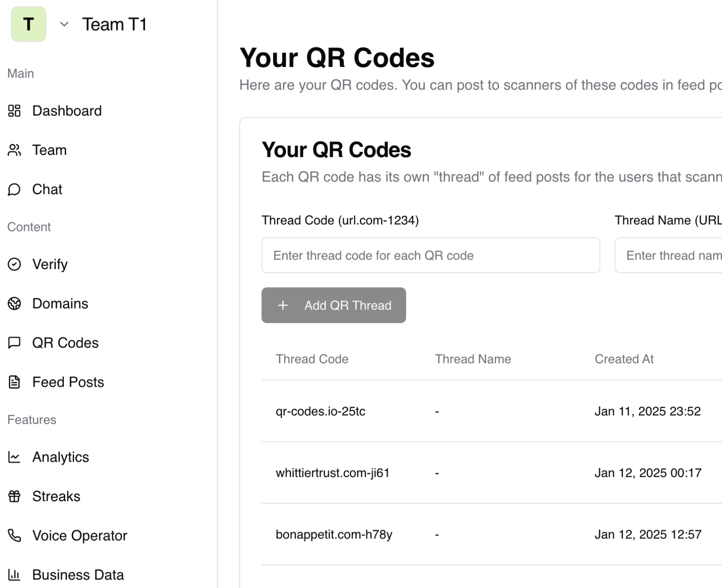Image resolution: width=722 pixels, height=588 pixels.
Task: Click the Team people icon
Action: pos(14,150)
